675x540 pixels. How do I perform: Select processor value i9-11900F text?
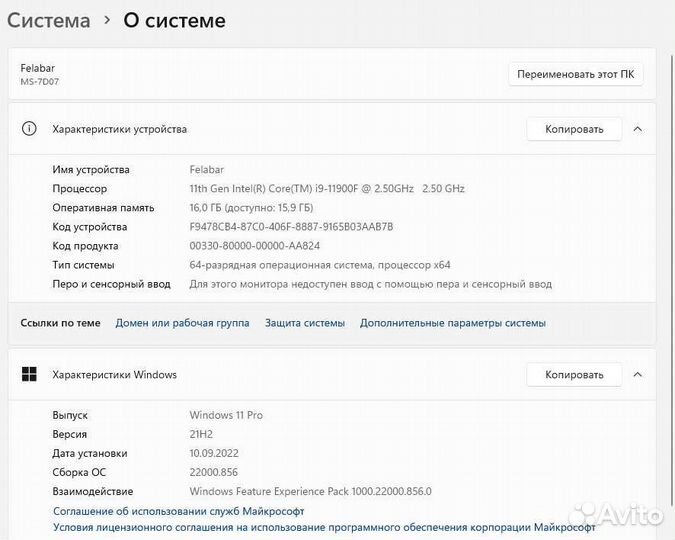(x=327, y=189)
